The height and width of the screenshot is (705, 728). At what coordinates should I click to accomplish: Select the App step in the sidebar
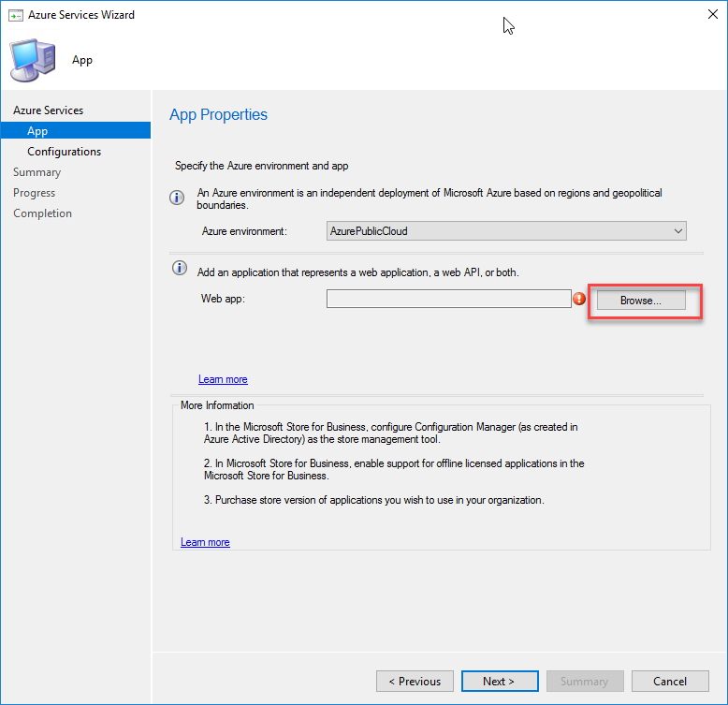76,130
